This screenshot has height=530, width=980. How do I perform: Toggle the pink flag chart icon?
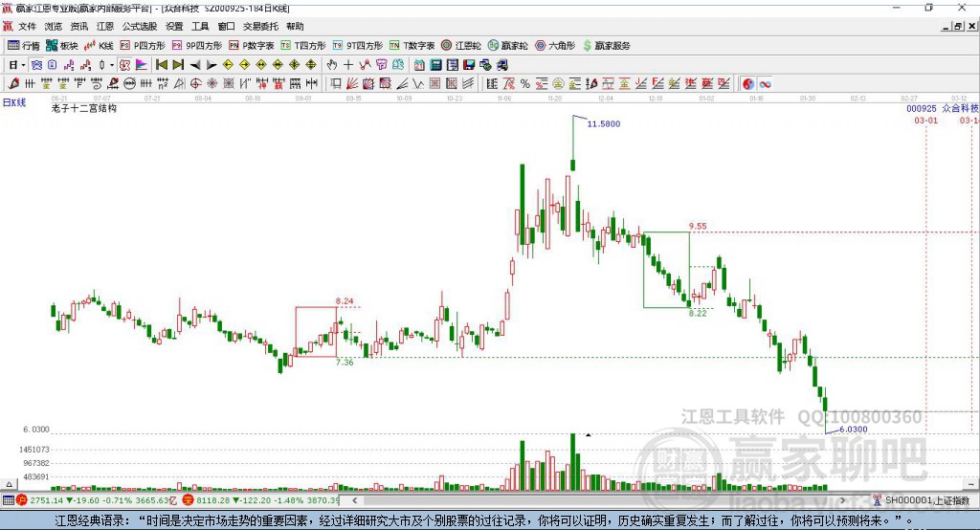(x=142, y=65)
